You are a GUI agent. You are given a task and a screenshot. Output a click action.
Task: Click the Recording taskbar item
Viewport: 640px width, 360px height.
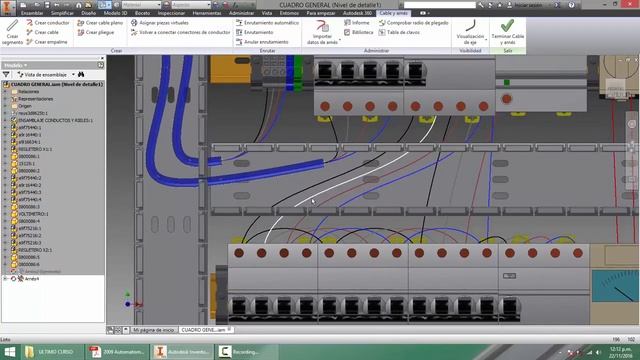[246, 352]
